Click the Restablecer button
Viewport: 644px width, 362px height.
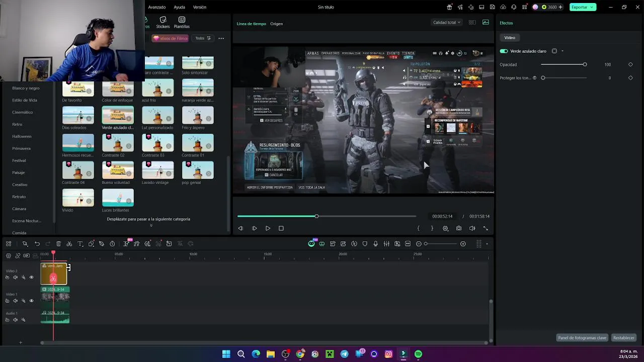point(623,338)
